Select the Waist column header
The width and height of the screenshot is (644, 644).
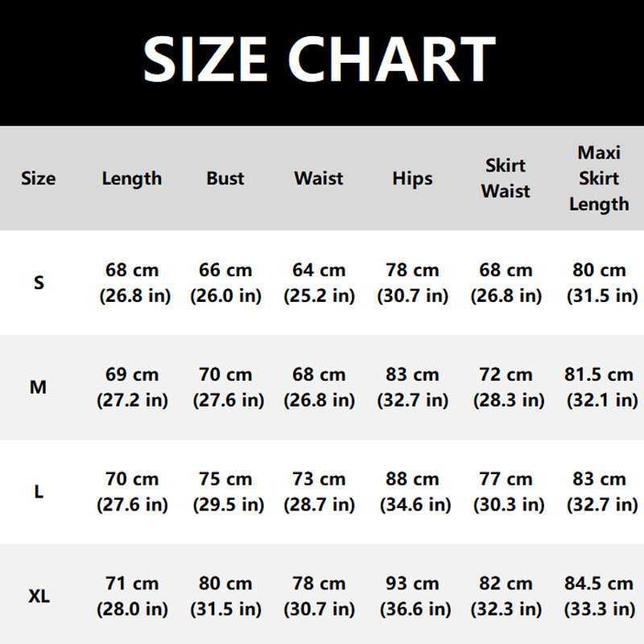click(x=319, y=179)
